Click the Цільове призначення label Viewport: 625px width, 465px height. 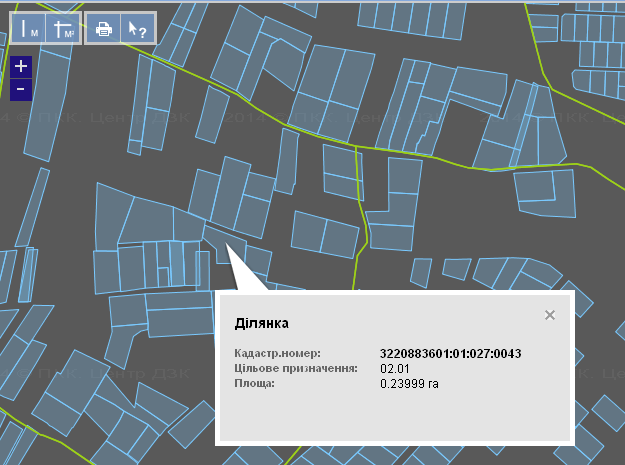(296, 369)
